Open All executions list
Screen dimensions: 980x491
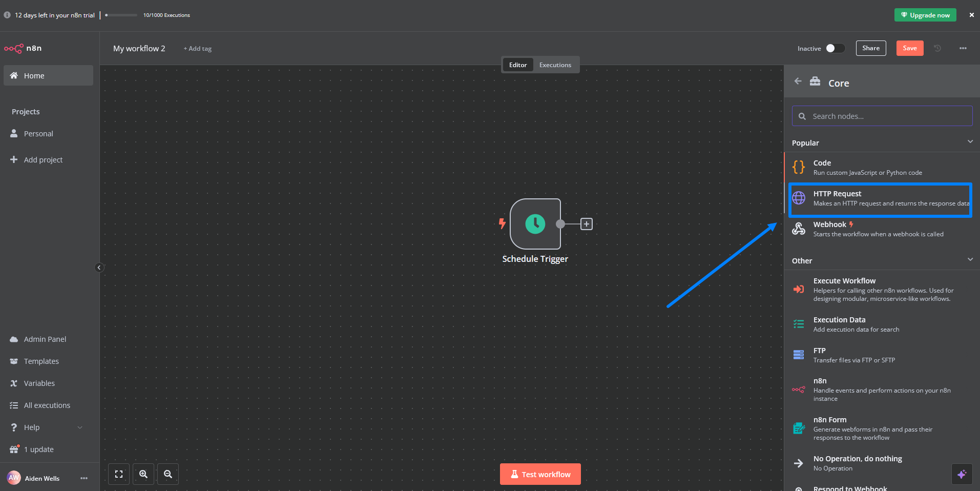coord(48,405)
